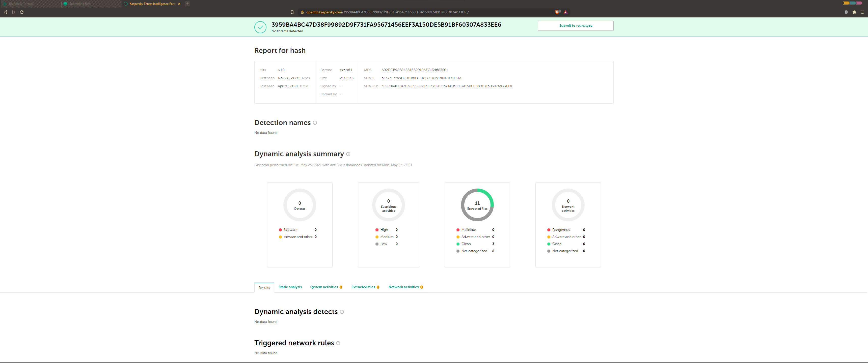This screenshot has width=868, height=363.
Task: Click the Brave Rewards triangle icon
Action: (565, 12)
